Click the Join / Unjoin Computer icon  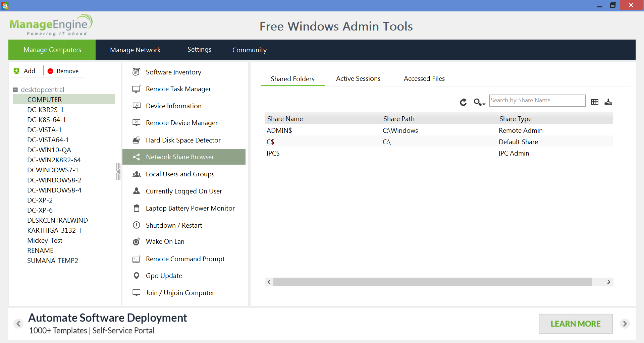coord(136,293)
